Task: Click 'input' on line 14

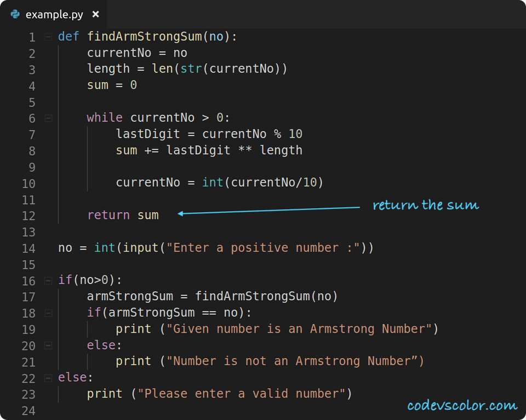Action: point(141,248)
